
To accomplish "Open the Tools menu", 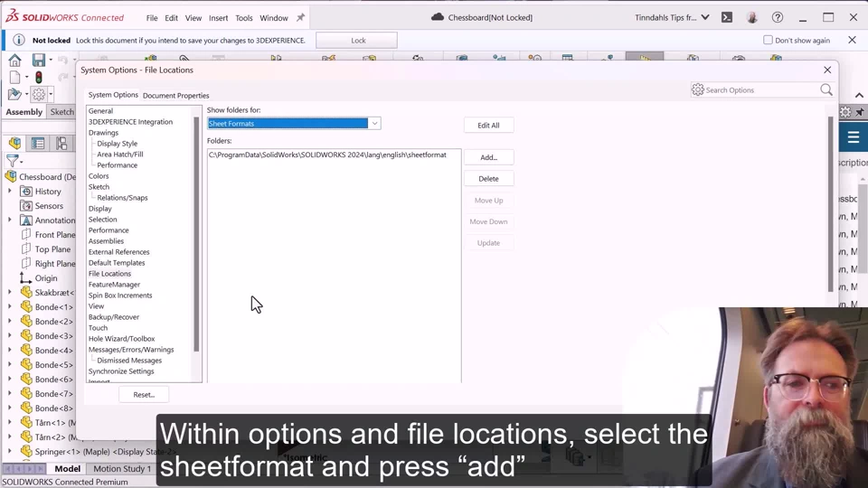I will click(243, 18).
